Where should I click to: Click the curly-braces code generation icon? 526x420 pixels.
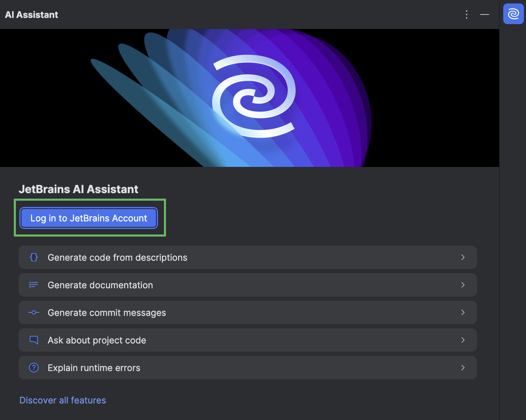click(x=33, y=257)
